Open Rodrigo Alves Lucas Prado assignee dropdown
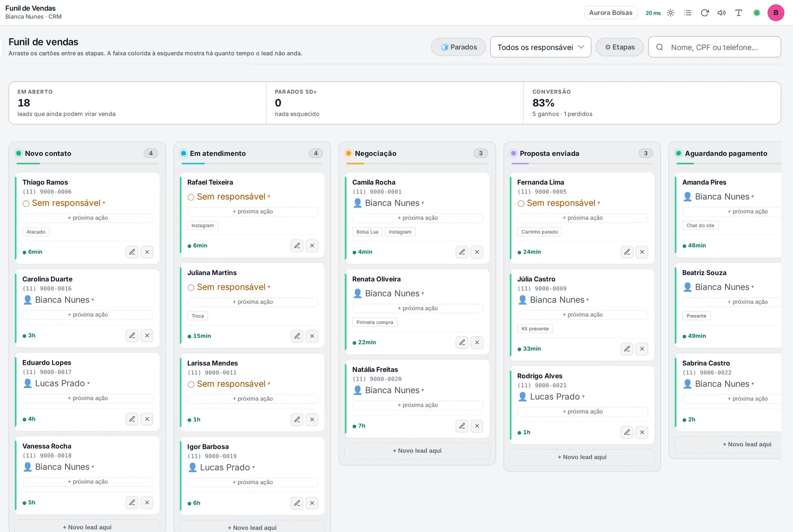Viewport: 793px width, 532px height. [x=551, y=397]
